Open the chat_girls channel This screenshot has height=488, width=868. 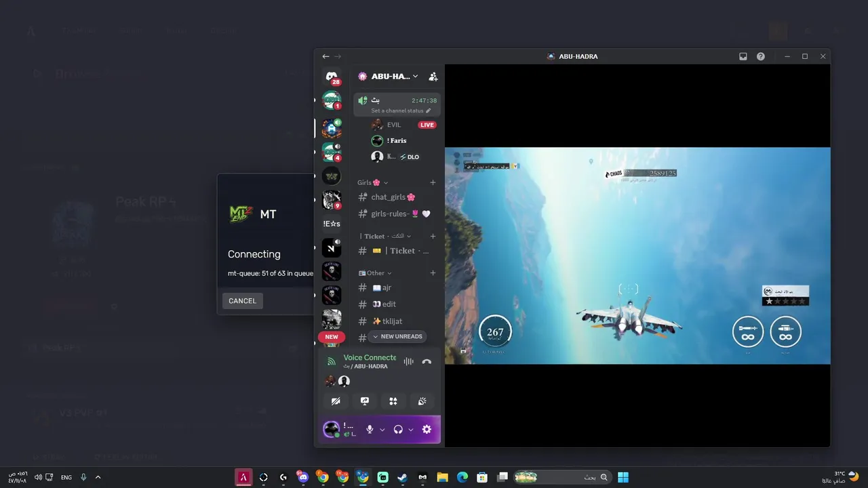click(x=397, y=197)
